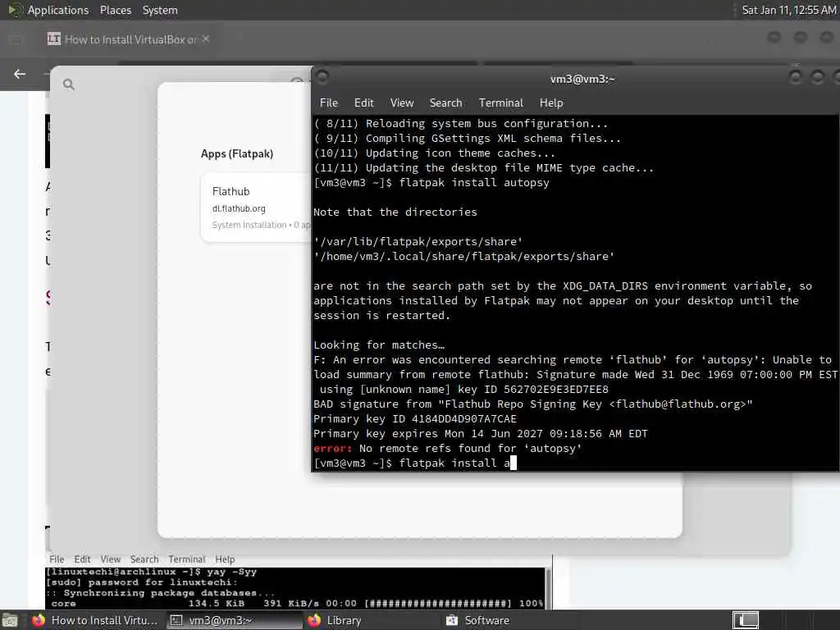This screenshot has height=630, width=840.
Task: Click Primary key ID 4184DD4D907A7CAE line
Action: tap(415, 419)
